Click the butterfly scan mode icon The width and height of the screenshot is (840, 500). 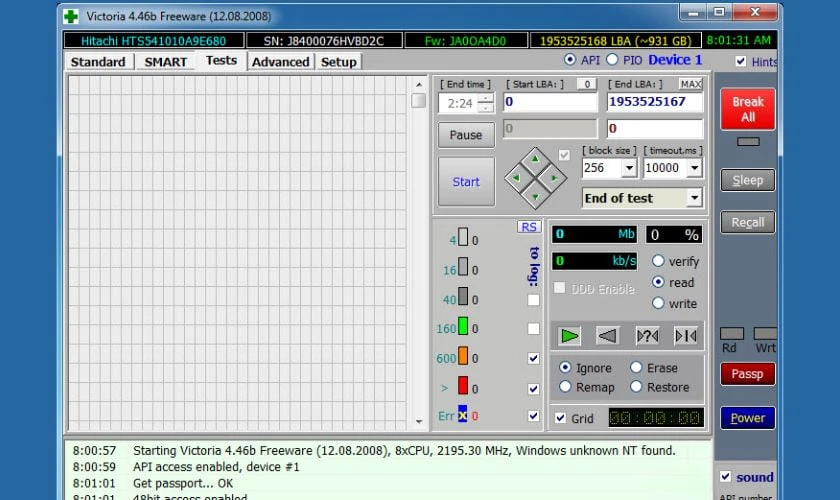pyautogui.click(x=686, y=336)
